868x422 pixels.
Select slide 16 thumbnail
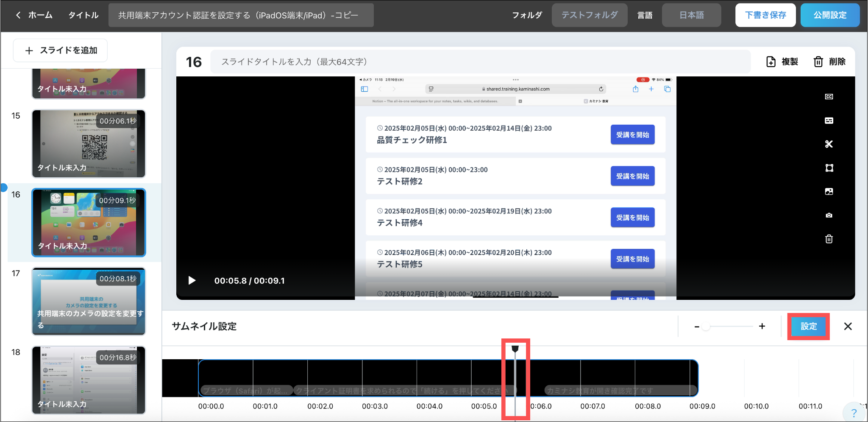coord(89,223)
